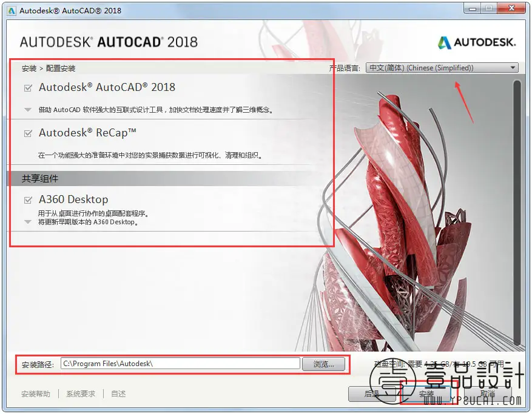The width and height of the screenshot is (532, 414).
Task: Cancel setup with the 取消 button
Action: pyautogui.click(x=487, y=393)
